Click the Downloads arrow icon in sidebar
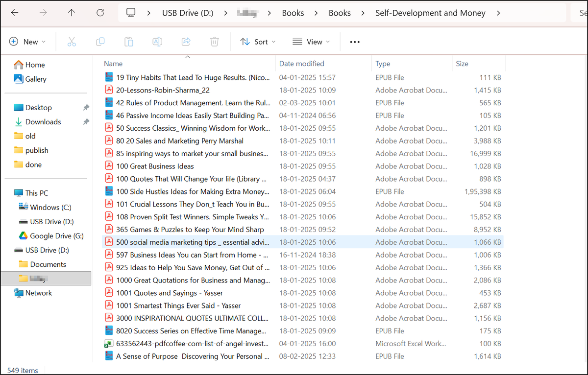Viewport: 588px width, 375px height. tap(19, 122)
